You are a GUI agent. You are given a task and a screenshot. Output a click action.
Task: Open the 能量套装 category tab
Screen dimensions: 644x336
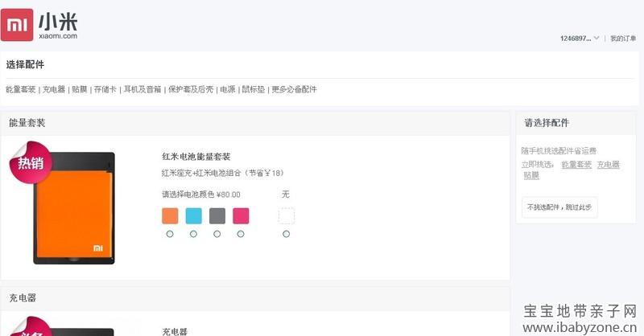point(21,89)
